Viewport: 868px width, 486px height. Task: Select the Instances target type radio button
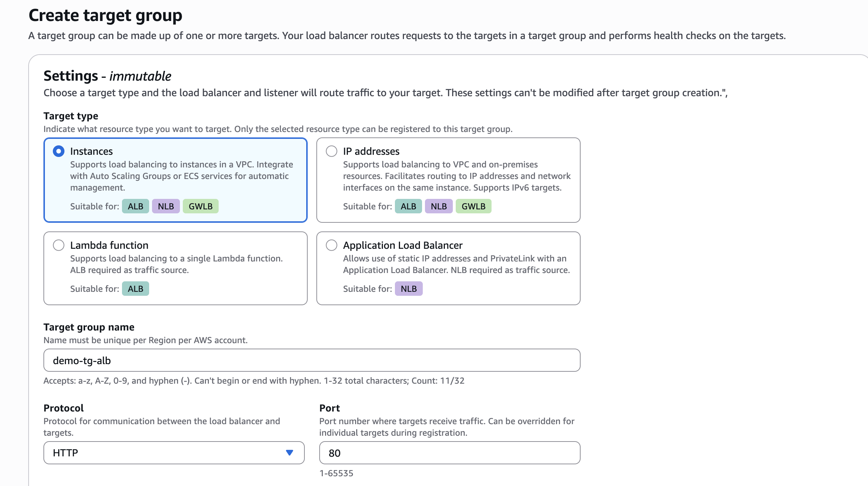(x=59, y=151)
